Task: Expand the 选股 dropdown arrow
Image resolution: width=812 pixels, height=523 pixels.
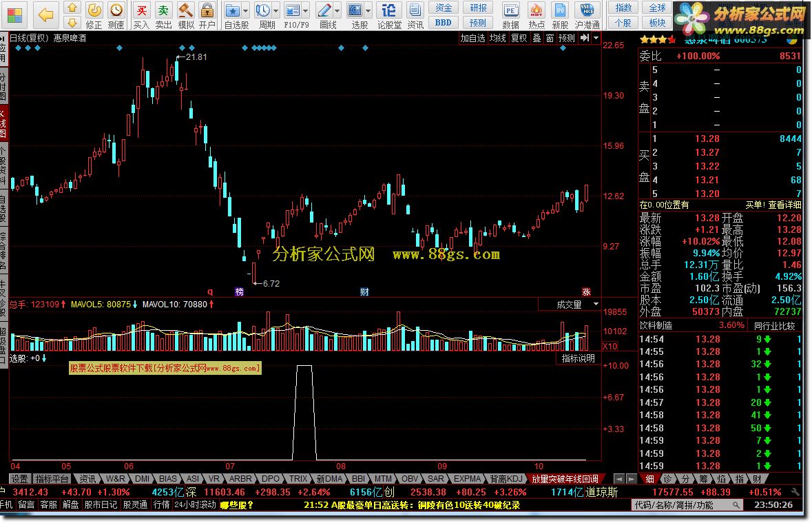Action: (x=368, y=10)
